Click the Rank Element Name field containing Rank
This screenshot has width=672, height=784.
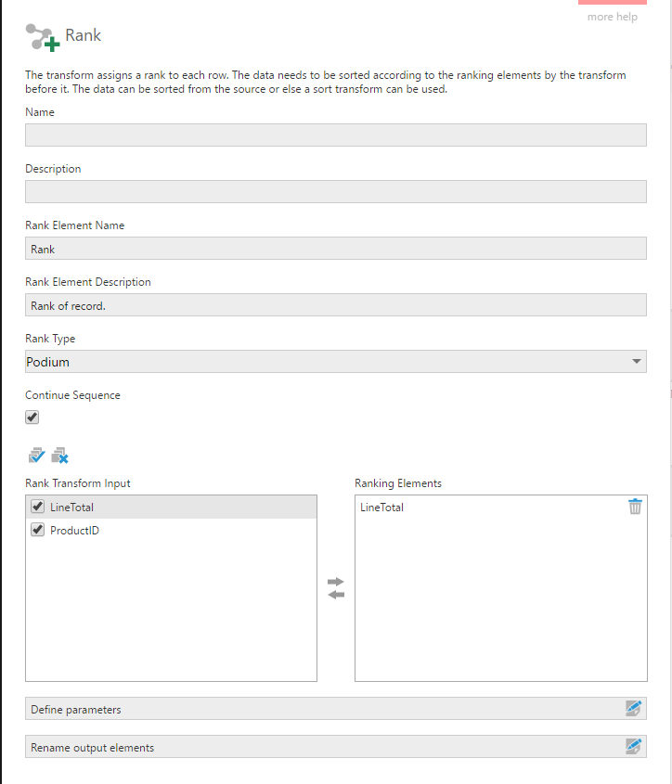(x=336, y=248)
